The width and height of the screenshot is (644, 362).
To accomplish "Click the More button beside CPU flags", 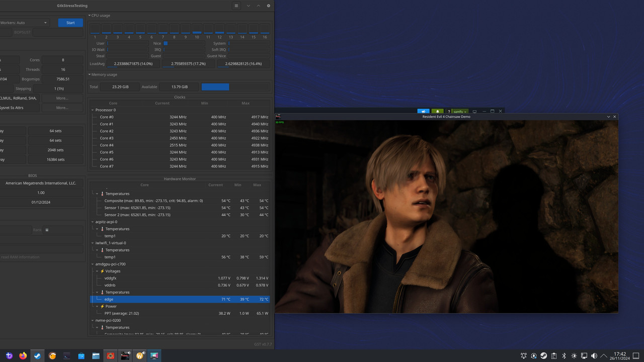I will tap(62, 98).
